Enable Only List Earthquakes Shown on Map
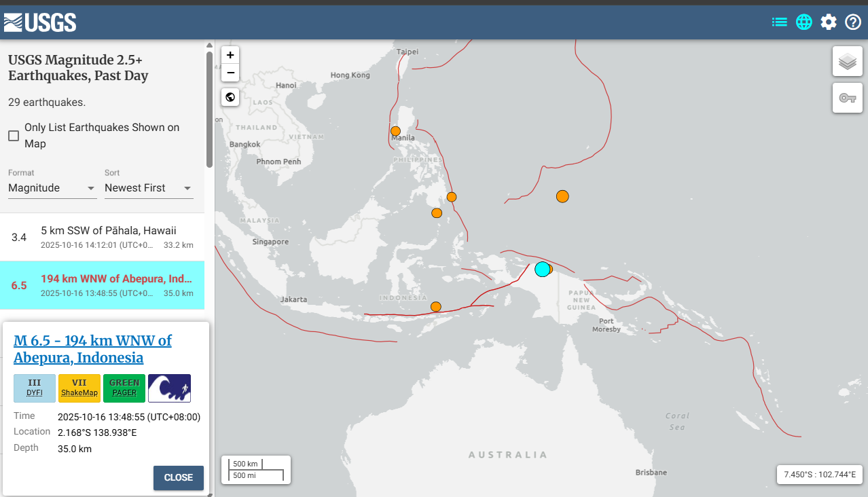The width and height of the screenshot is (868, 497). click(13, 135)
